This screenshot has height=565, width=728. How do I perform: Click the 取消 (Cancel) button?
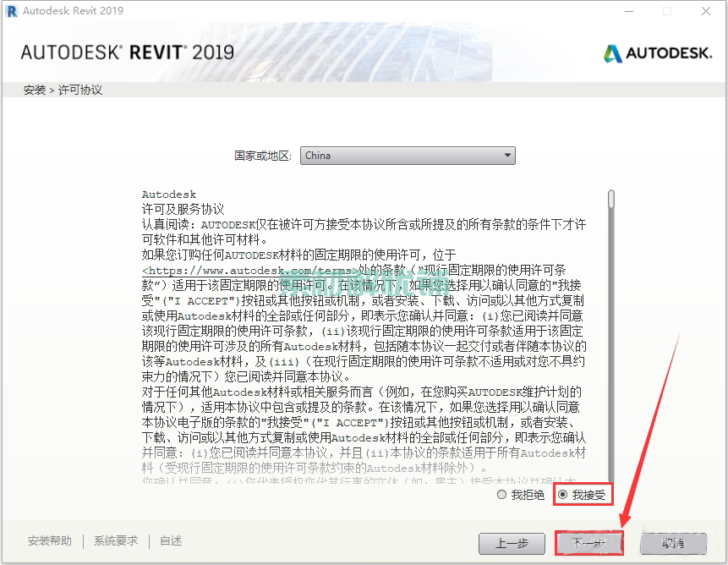coord(673,543)
